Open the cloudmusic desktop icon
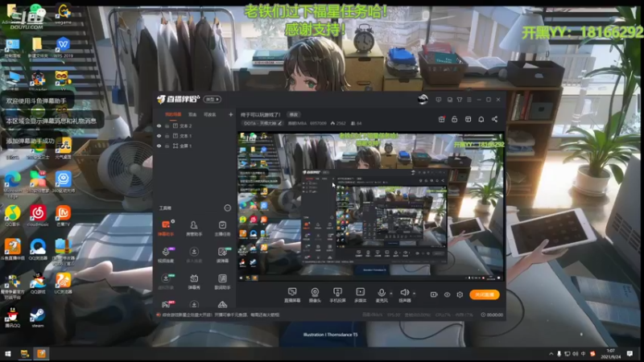 [x=38, y=216]
